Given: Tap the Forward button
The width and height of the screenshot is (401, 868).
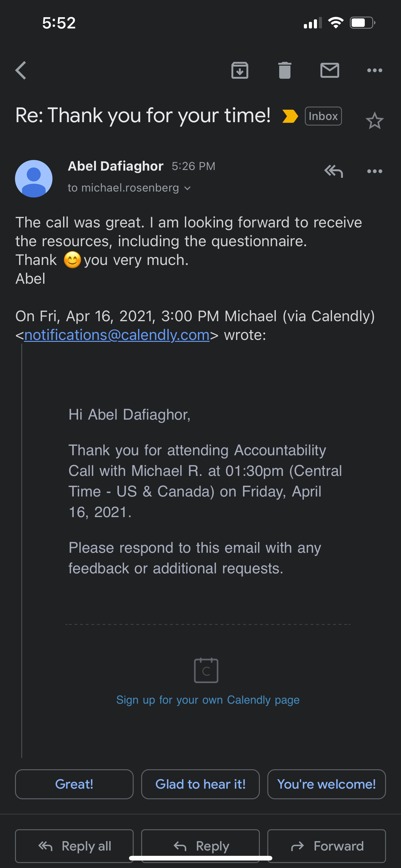Looking at the screenshot, I should pos(326,846).
